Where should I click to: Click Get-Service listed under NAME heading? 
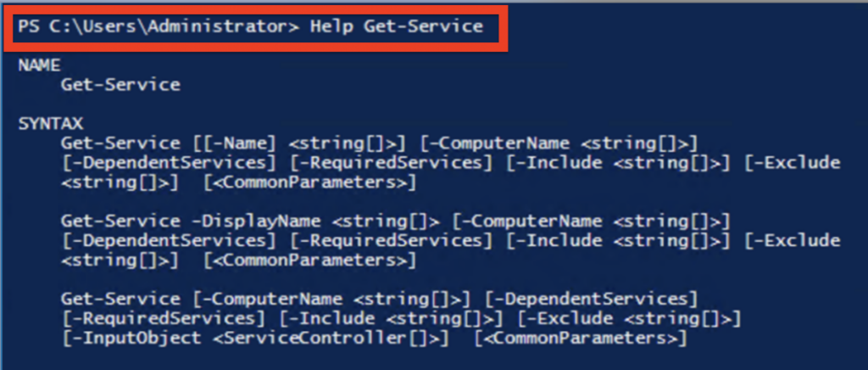[120, 84]
